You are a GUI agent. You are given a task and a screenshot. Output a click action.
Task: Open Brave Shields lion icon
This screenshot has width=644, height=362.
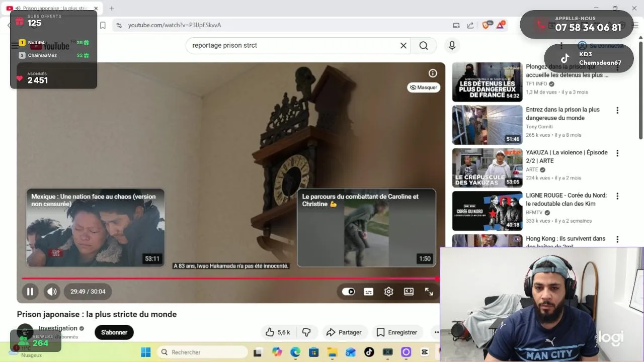coord(486,25)
